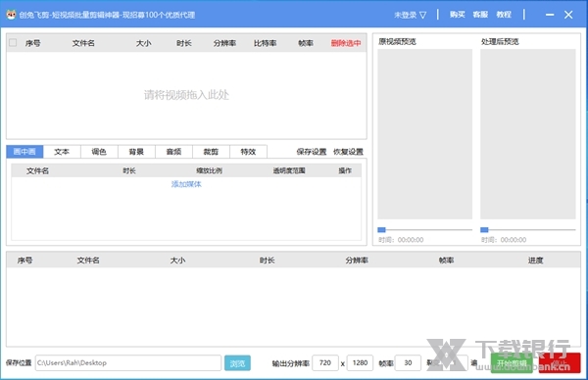Image resolution: width=588 pixels, height=380 pixels.
Task: Toggle the select-all checkbox in video list header
Action: 13,43
